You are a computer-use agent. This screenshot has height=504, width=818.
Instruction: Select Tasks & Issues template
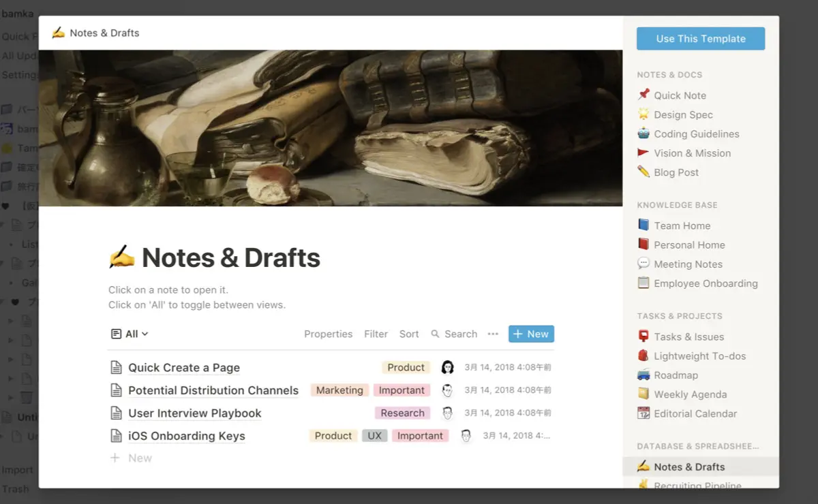pos(688,336)
